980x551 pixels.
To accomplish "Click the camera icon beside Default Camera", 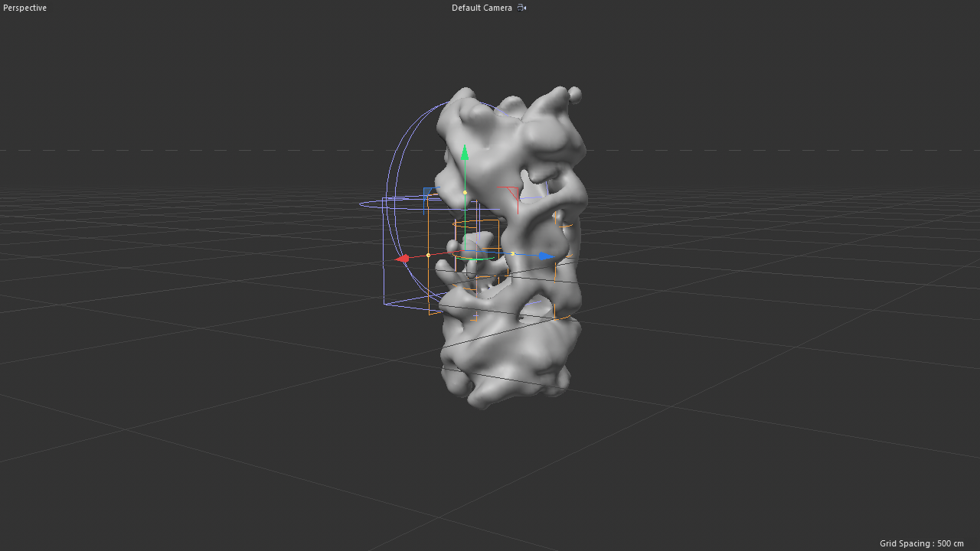I will (x=521, y=8).
